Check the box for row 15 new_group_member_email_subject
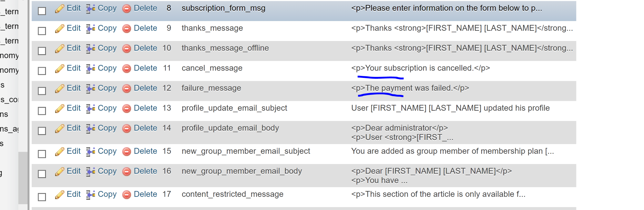This screenshot has width=644, height=210. coord(42,154)
